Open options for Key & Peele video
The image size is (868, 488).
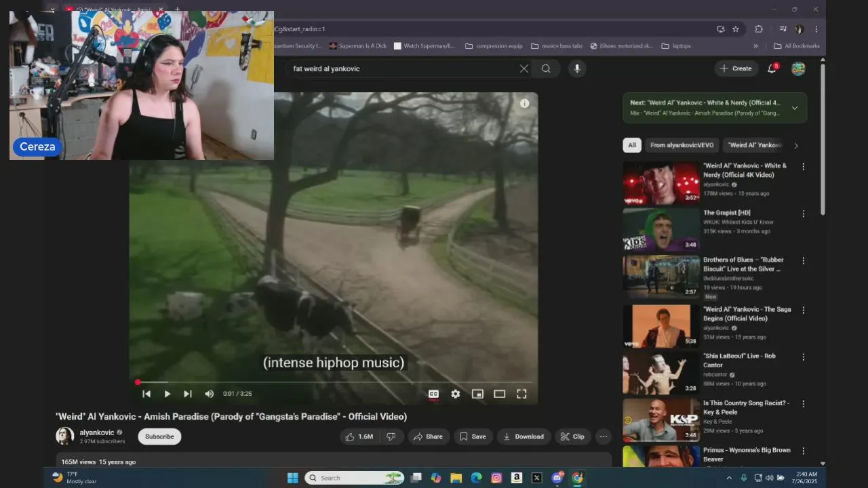(x=804, y=403)
